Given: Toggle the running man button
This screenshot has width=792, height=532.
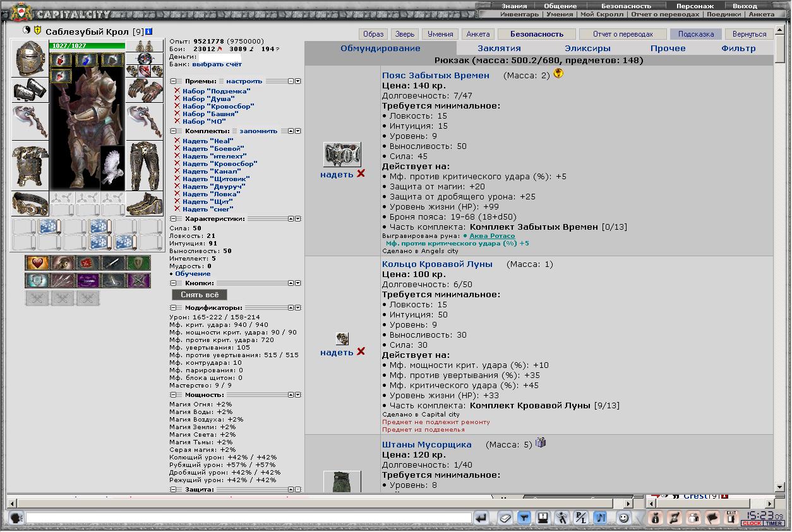Looking at the screenshot, I should click(x=561, y=517).
